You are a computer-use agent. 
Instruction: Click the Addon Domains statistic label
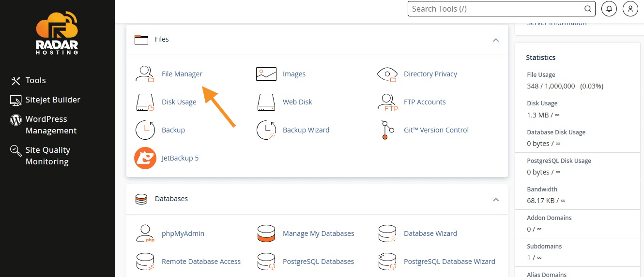coord(549,218)
